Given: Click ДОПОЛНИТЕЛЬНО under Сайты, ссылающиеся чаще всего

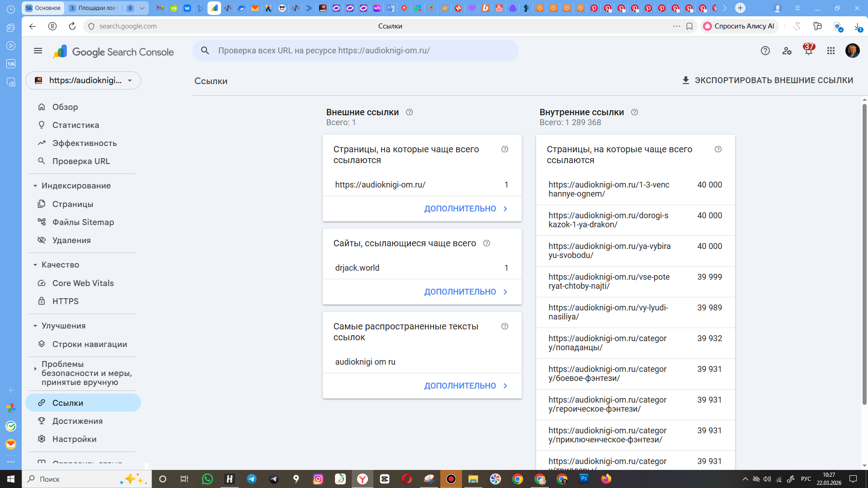Looking at the screenshot, I should [x=466, y=292].
